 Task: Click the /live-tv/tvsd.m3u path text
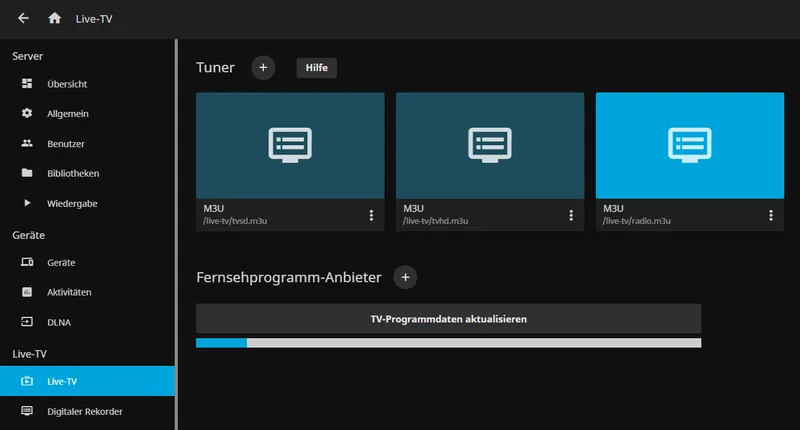click(x=235, y=221)
